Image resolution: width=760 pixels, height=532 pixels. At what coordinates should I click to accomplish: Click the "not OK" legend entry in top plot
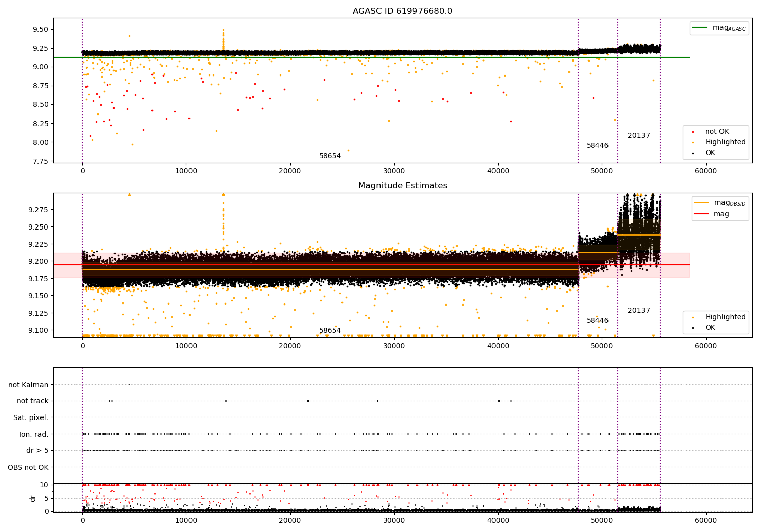(x=717, y=132)
